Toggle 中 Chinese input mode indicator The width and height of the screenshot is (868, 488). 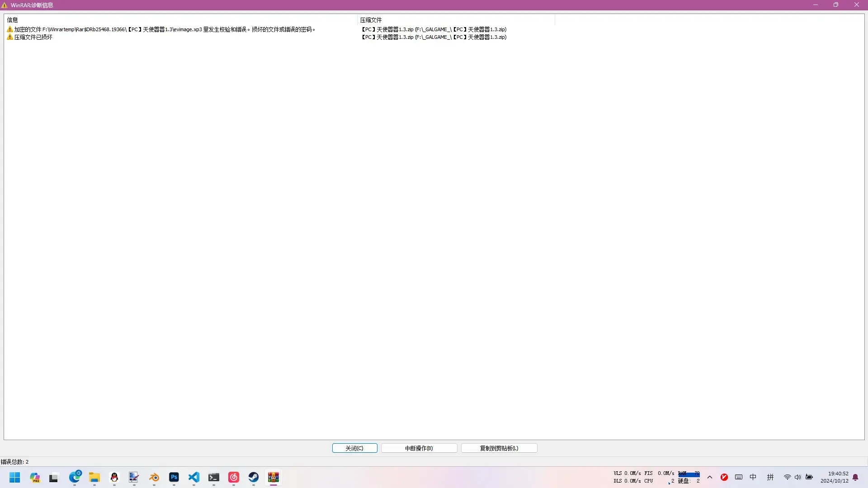[x=753, y=477]
